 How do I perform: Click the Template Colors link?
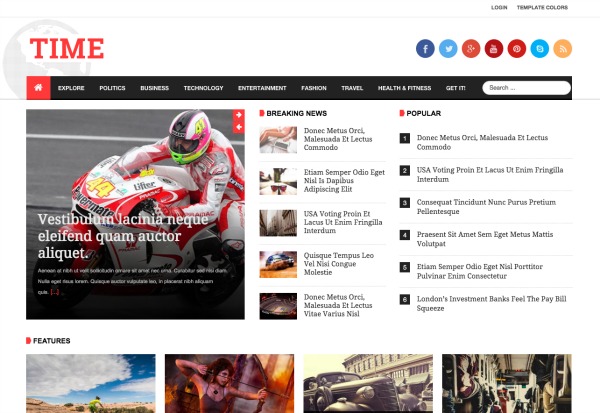[542, 7]
